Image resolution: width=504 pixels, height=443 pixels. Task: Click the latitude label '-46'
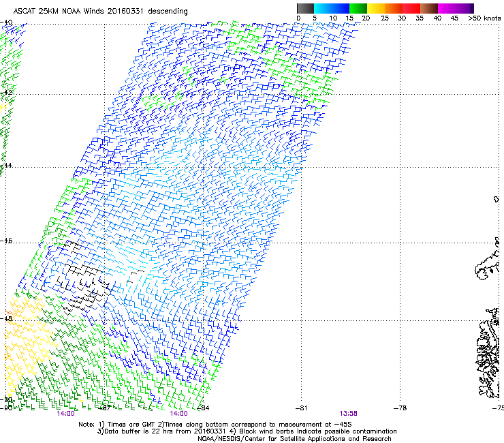coord(6,241)
